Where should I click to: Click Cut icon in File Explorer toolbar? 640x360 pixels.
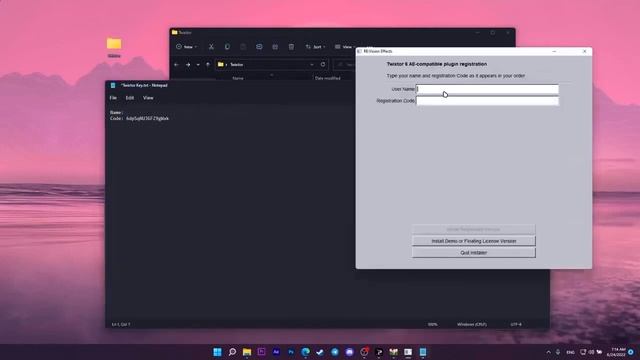pos(211,47)
